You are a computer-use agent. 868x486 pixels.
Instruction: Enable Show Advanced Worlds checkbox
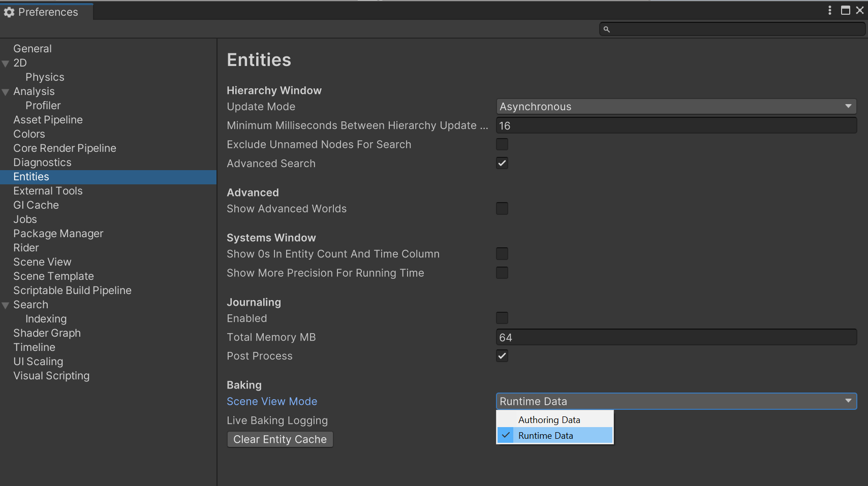(502, 209)
